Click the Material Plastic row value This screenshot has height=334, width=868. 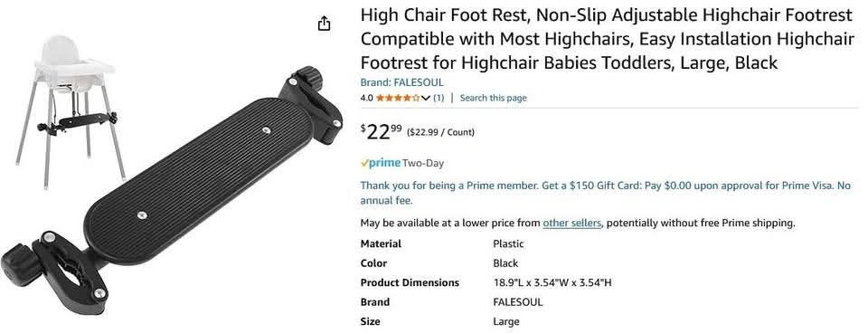click(508, 243)
